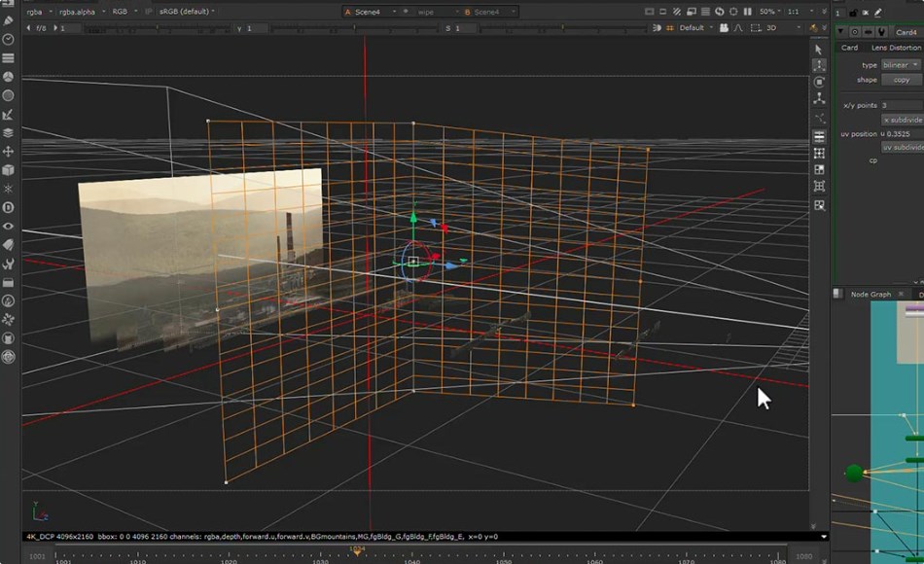
Task: Click the Transform nodes move icon
Action: 9,152
